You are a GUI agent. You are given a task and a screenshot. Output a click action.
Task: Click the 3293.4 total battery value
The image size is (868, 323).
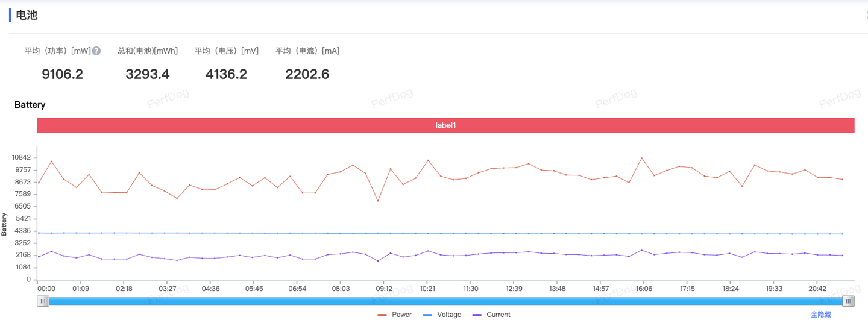pyautogui.click(x=148, y=74)
